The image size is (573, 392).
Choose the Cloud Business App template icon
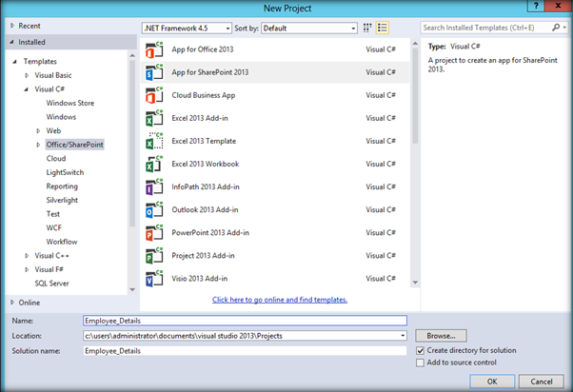(x=154, y=95)
